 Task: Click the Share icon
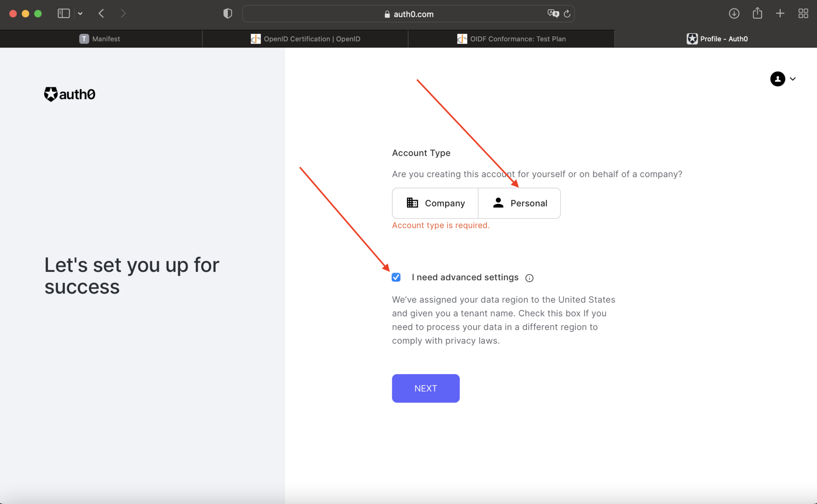coord(757,13)
